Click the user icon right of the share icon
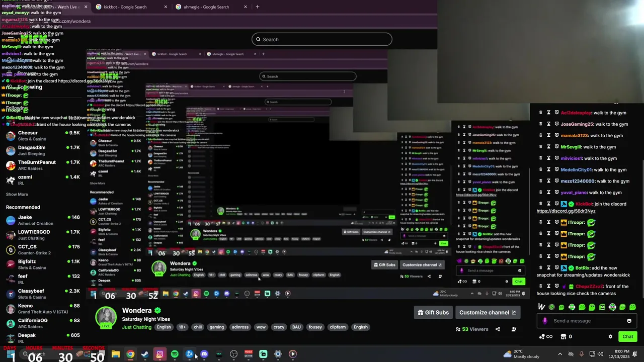This screenshot has width=644, height=362. 514,329
